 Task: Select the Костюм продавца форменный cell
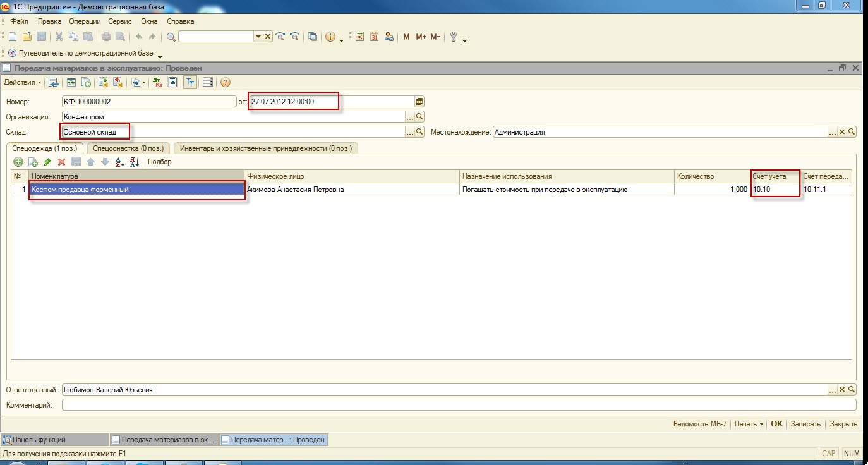coord(136,190)
